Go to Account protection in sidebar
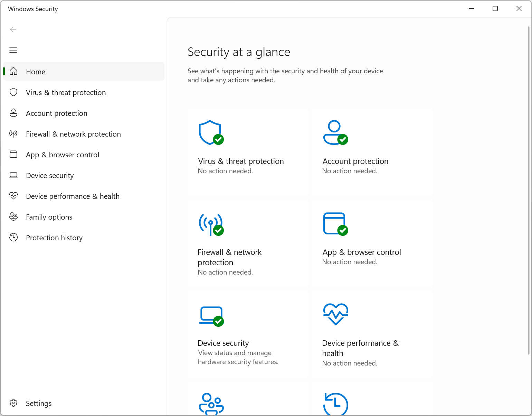The width and height of the screenshot is (532, 416). [x=84, y=113]
